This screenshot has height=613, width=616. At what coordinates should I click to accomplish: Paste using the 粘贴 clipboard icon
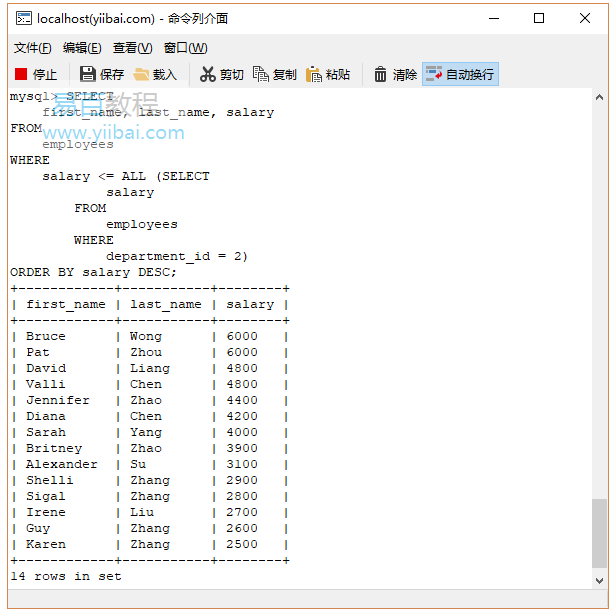tap(314, 74)
